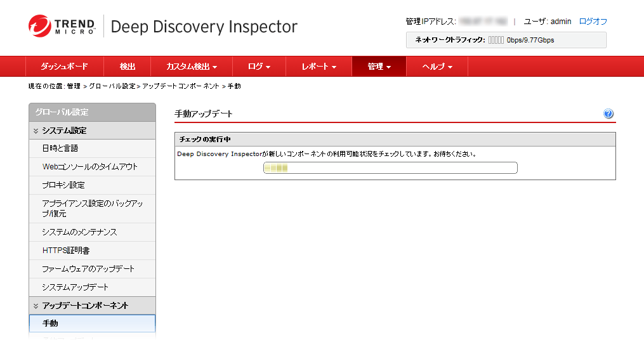Open the 検出 menu
Image resolution: width=644 pixels, height=340 pixels.
[x=128, y=67]
